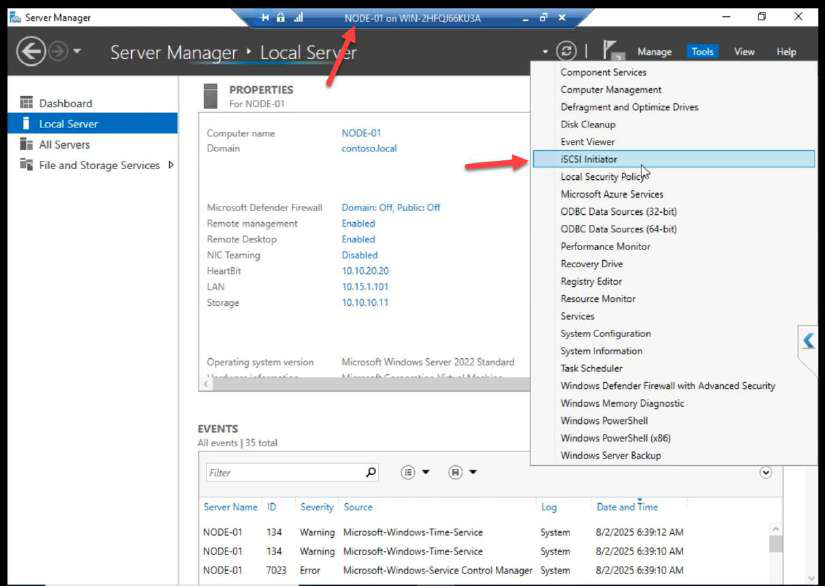Select Dashboard in the sidebar
825x586 pixels.
click(x=65, y=103)
